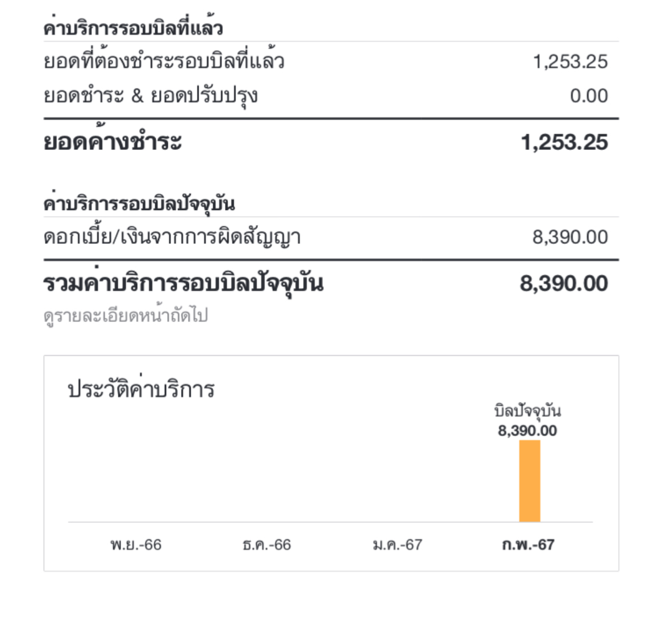Click the 8,390.00 interest charge amount
Screen dimensions: 672x620
pos(570,237)
